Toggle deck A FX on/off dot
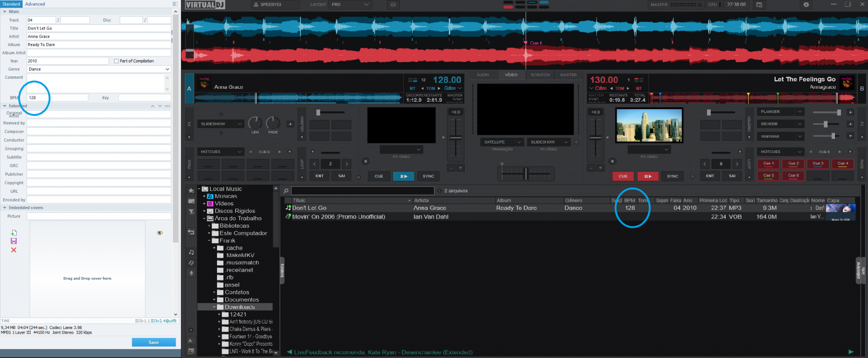This screenshot has width=868, height=358. (189, 137)
